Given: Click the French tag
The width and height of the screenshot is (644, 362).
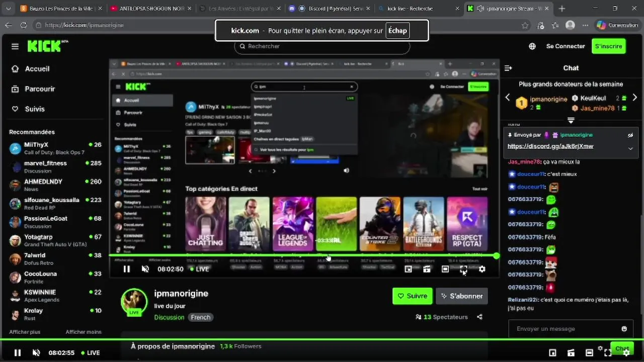Looking at the screenshot, I should (x=201, y=317).
